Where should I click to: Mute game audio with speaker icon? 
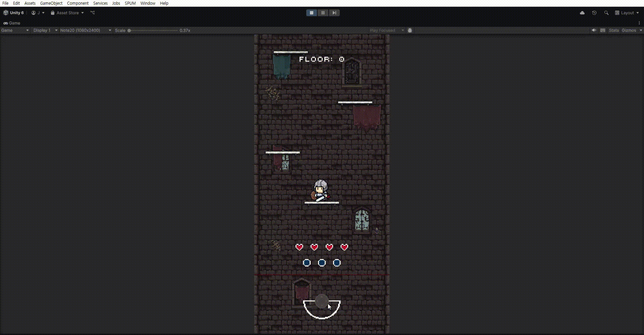click(594, 30)
